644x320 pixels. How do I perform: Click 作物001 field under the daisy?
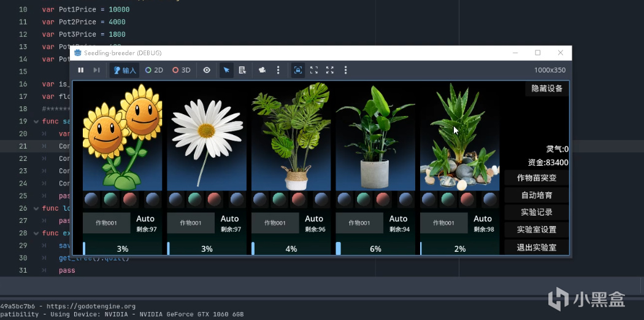(x=191, y=223)
